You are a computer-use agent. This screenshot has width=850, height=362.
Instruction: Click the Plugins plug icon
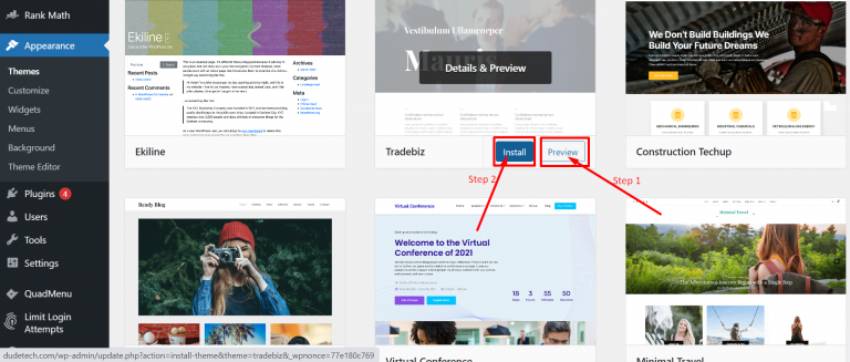pos(12,193)
